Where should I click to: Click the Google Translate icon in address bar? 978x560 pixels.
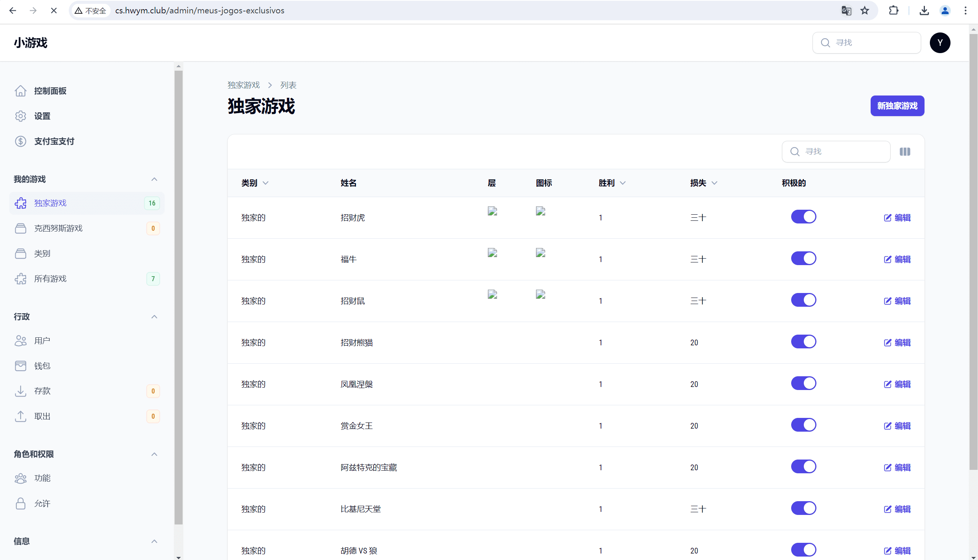(x=846, y=10)
